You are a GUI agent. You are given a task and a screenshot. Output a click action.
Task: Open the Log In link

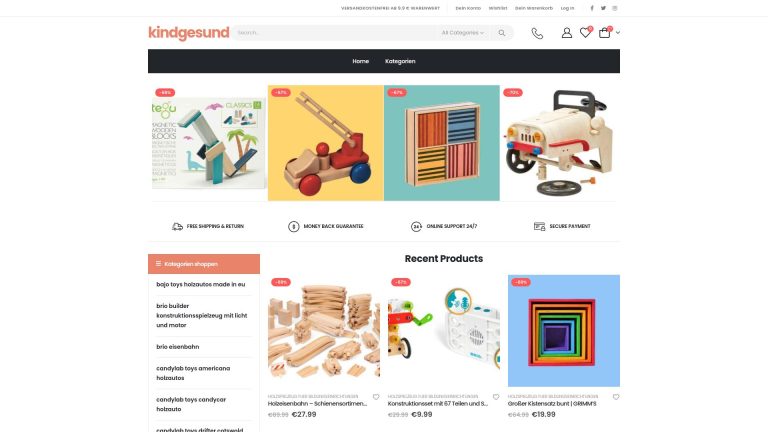click(x=567, y=8)
